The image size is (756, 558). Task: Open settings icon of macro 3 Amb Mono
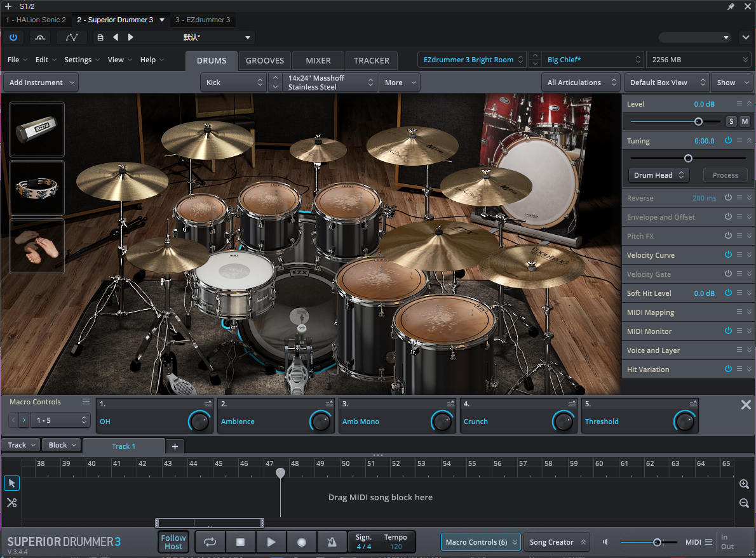pos(450,404)
